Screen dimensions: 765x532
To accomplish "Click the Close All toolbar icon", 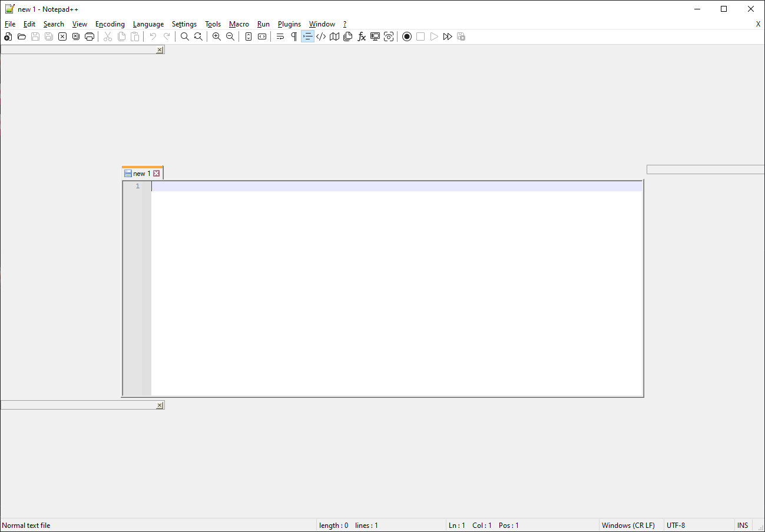I will click(x=76, y=36).
